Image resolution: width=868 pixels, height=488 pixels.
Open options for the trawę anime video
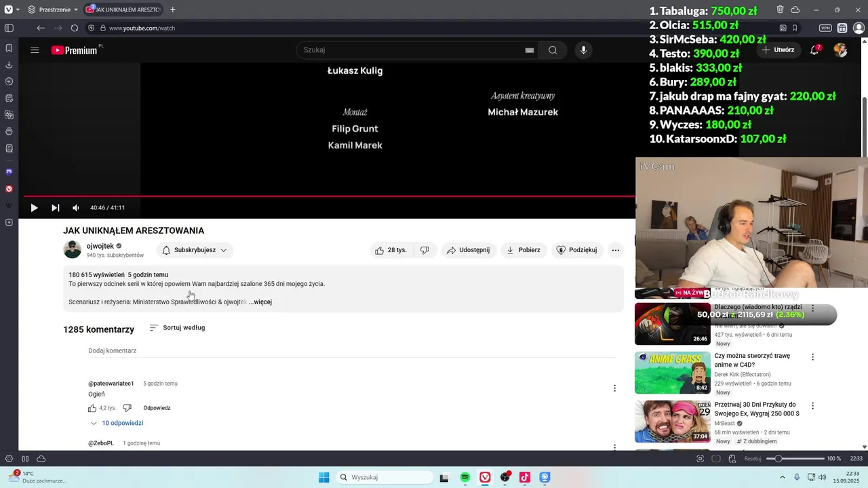click(812, 357)
